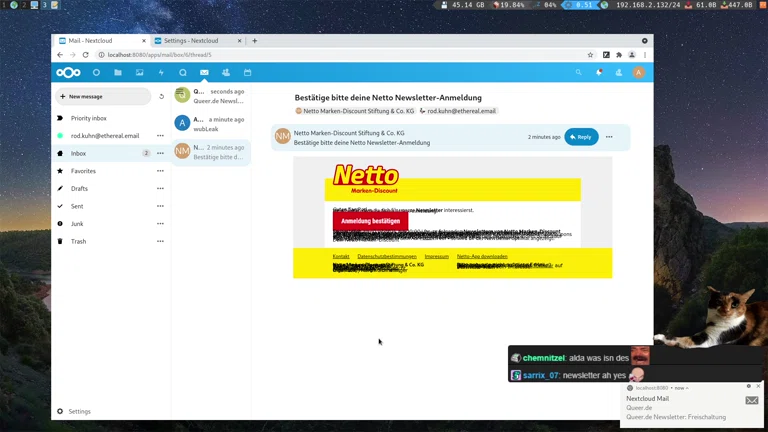The image size is (768, 432).
Task: Open the browser extensions puzzle icon
Action: pyautogui.click(x=619, y=55)
